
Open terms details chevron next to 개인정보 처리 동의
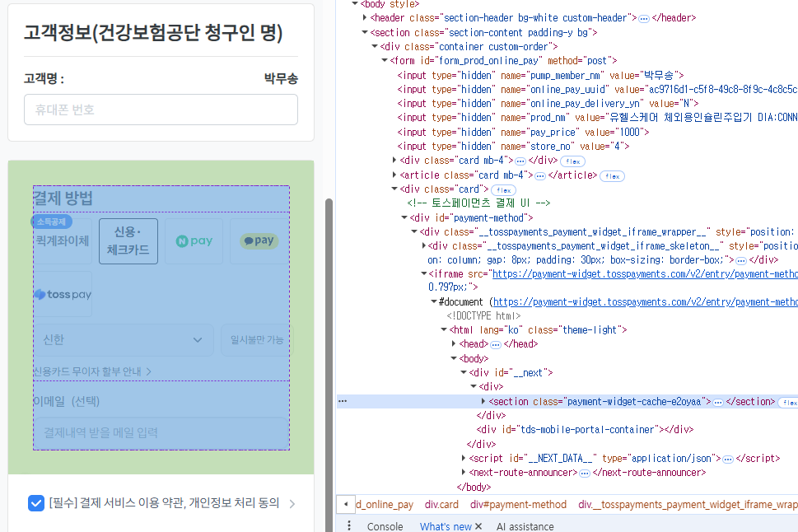point(292,503)
